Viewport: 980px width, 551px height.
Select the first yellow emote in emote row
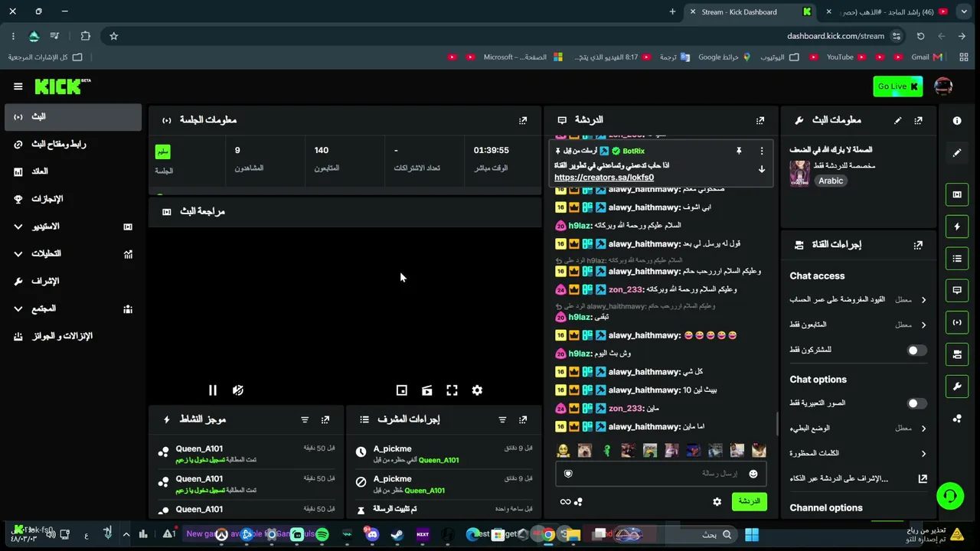tap(563, 451)
